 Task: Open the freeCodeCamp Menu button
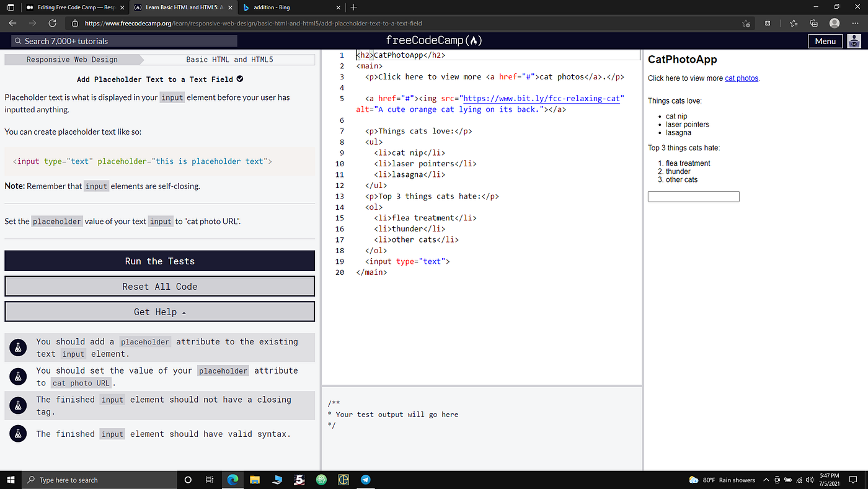click(825, 41)
